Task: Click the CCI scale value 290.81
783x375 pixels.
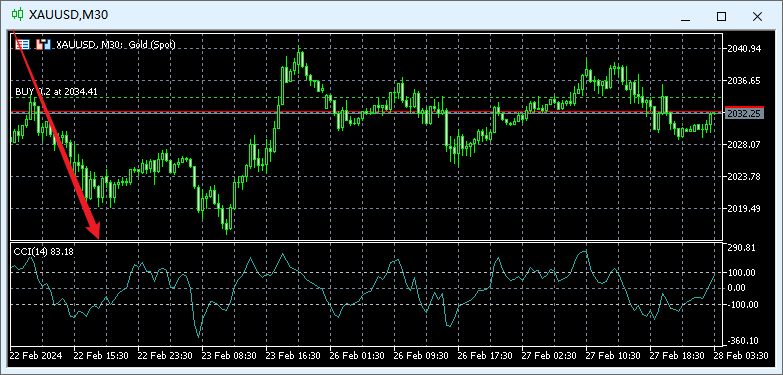Action: [742, 247]
